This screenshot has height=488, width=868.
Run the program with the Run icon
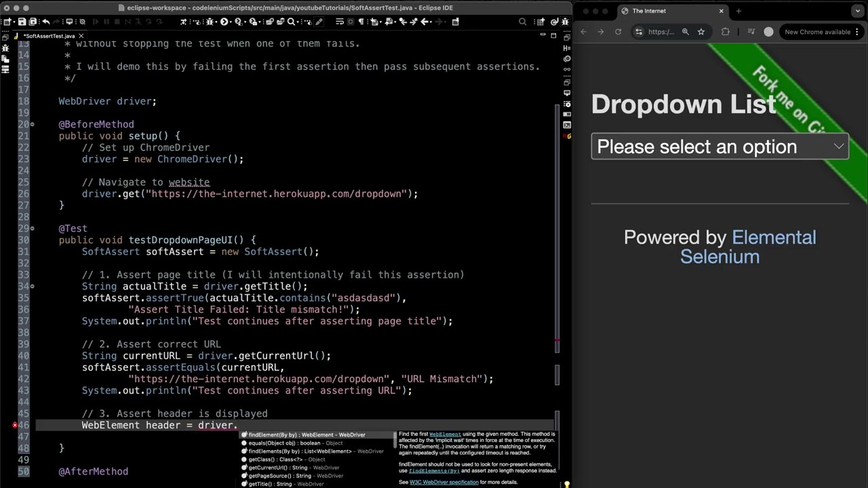point(224,22)
